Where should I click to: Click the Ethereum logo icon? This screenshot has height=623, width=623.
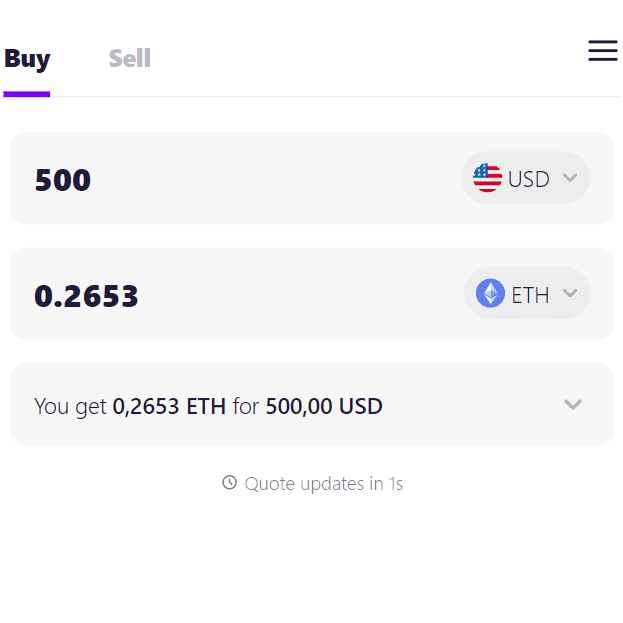490,293
